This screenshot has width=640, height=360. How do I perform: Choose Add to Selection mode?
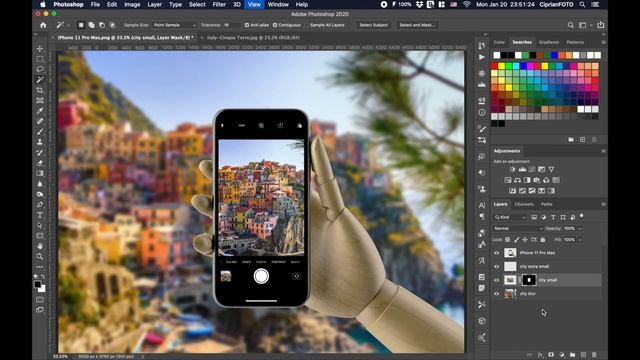(x=91, y=25)
